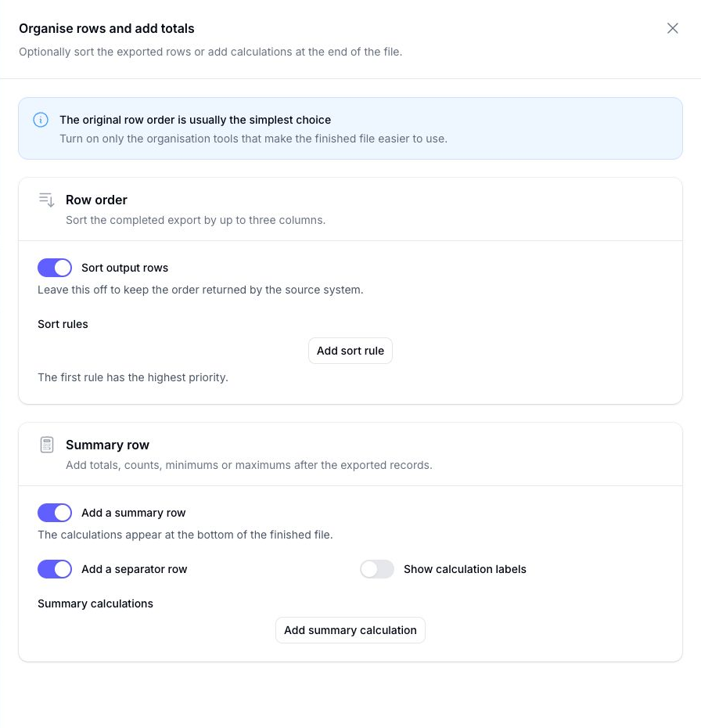Click the Summary calculations field label
This screenshot has height=728, width=701.
95,604
